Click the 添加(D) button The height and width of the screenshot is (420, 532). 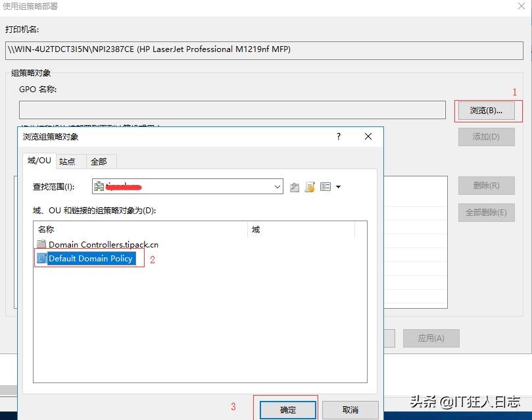click(485, 136)
